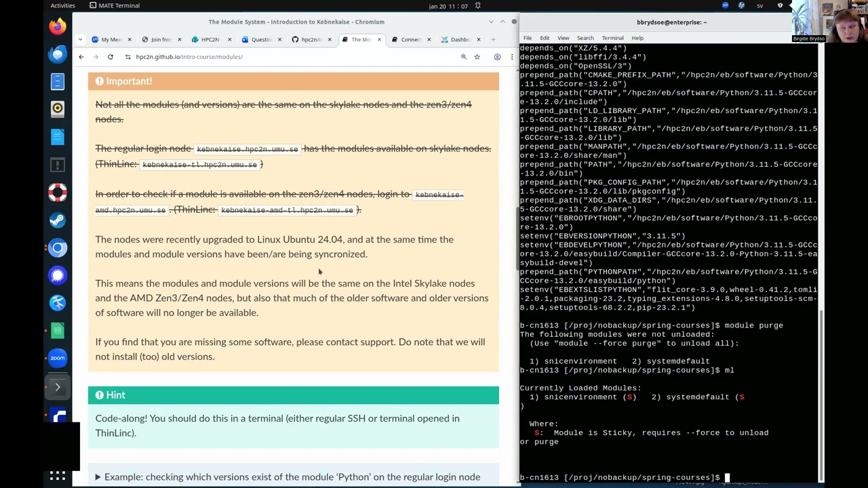Close the 'My Mee' tab
This screenshot has width=868, height=488.
(x=130, y=39)
